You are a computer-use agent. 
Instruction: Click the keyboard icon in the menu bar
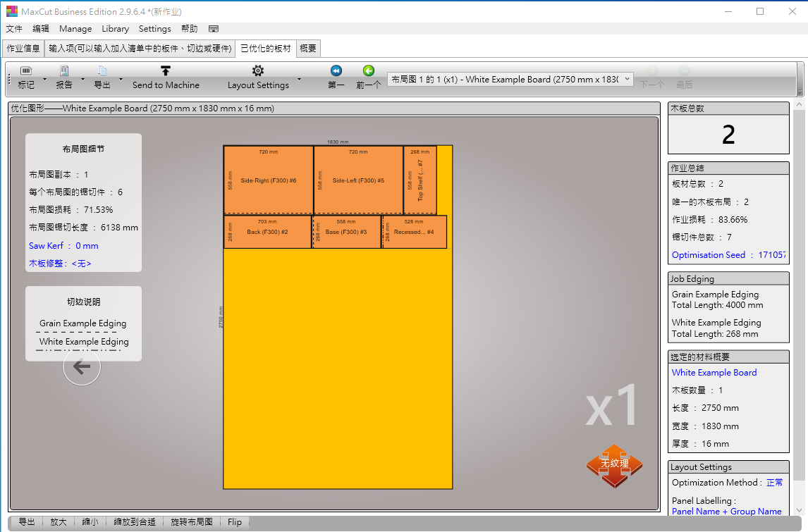(214, 29)
